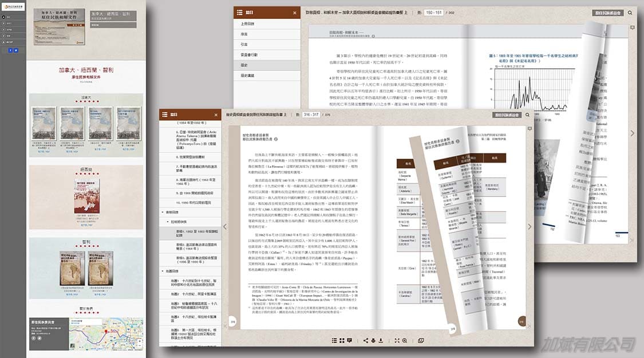Open the thumbnails grid view in the bottom toolbar
Screen dimensions: 644x358
[x=342, y=340]
